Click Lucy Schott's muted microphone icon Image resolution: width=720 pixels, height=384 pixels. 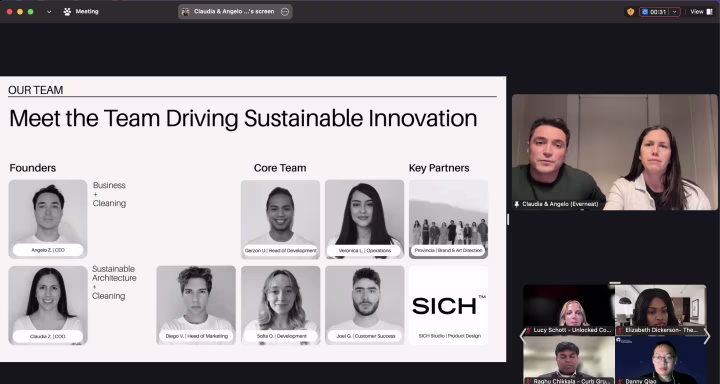529,330
